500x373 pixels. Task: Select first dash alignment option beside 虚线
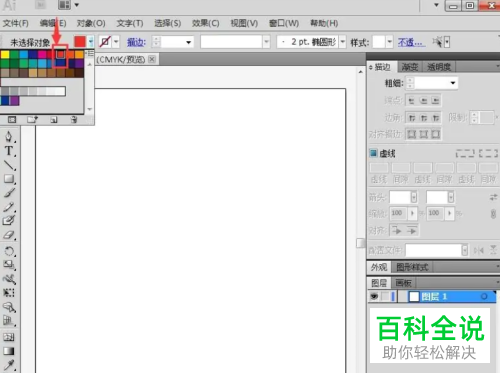point(465,153)
